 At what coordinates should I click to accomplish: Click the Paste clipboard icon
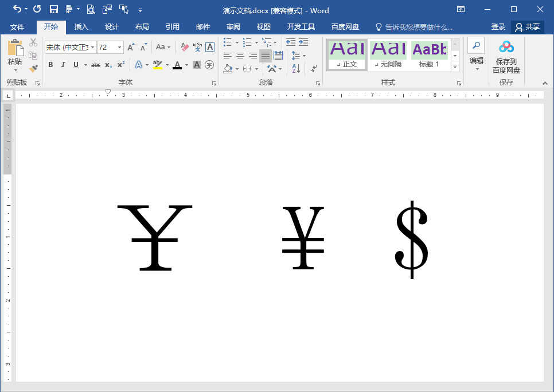pyautogui.click(x=15, y=48)
